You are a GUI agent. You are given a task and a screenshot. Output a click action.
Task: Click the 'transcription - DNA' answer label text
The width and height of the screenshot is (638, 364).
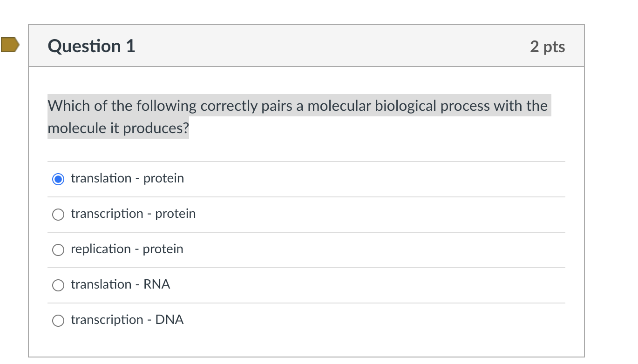[127, 320]
